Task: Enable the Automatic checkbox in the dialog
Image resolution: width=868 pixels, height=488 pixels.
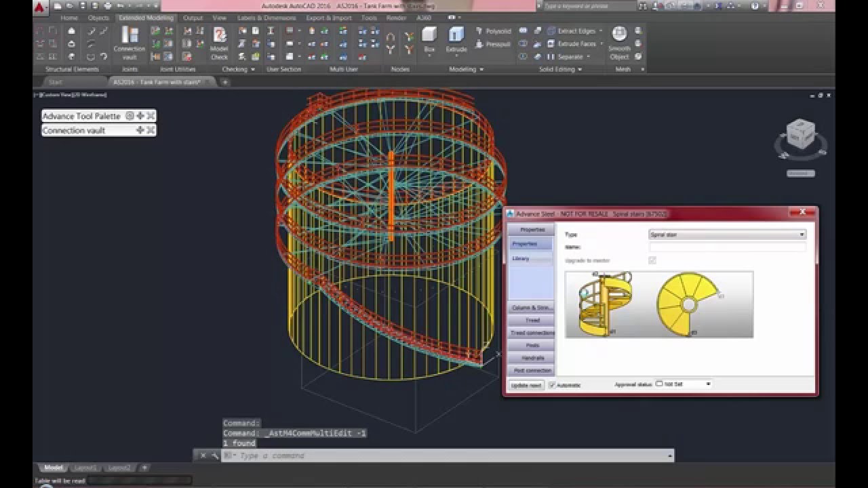Action: 552,384
